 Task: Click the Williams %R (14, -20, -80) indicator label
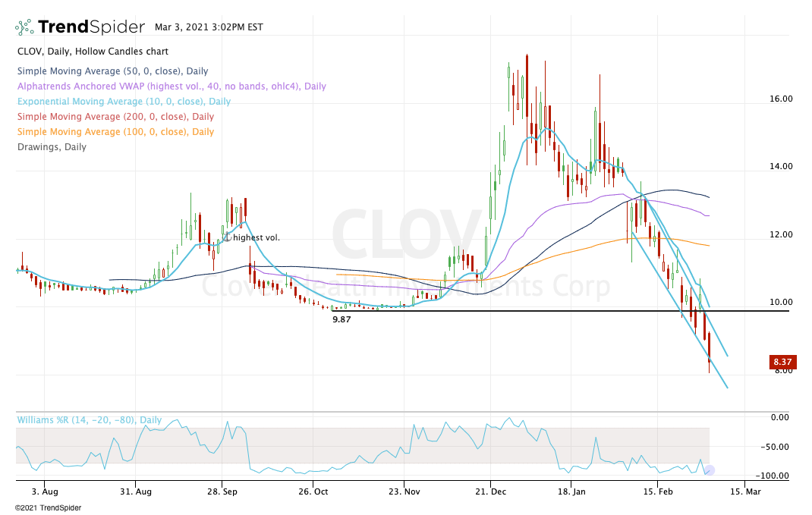[x=90, y=419]
